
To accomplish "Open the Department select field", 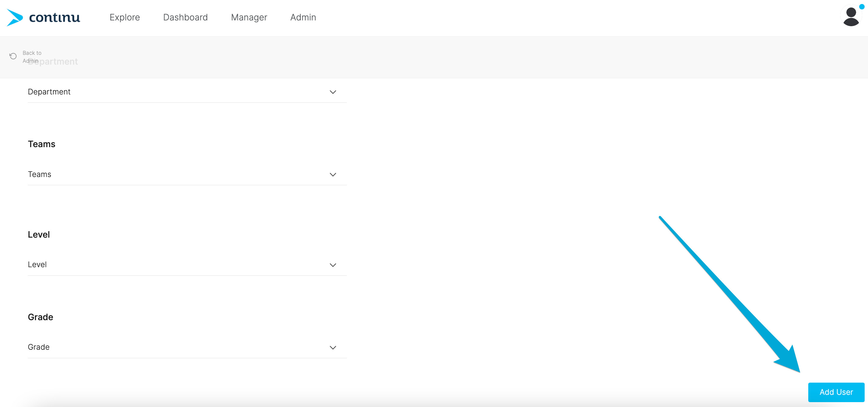I will point(187,92).
